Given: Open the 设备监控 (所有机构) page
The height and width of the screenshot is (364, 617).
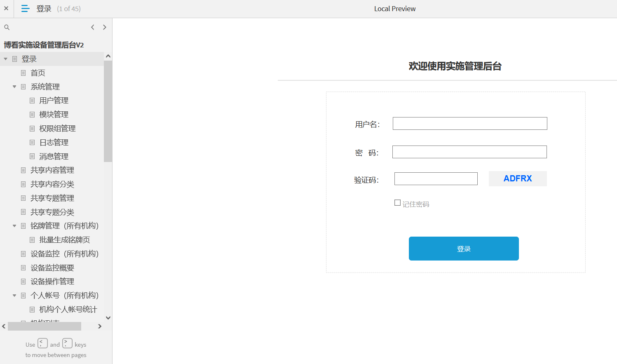Looking at the screenshot, I should [x=65, y=254].
